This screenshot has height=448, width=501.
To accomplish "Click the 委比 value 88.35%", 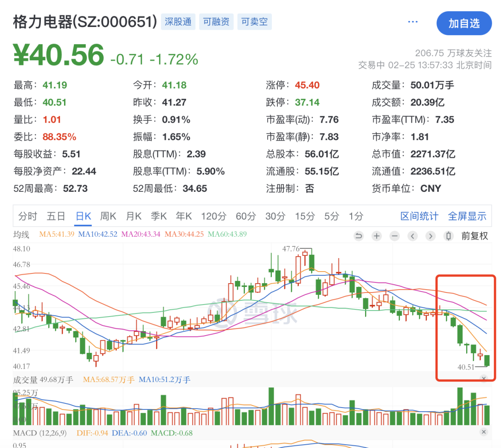I will click(x=59, y=137).
